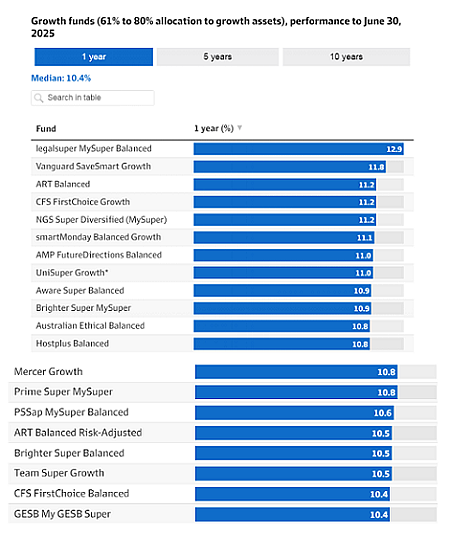Click the Vanguard SaveSmart Growth 11.8 bar

pos(290,167)
